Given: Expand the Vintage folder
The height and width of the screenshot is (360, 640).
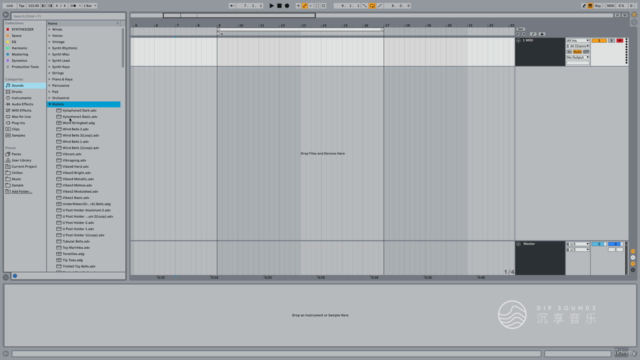Looking at the screenshot, I should (x=49, y=42).
